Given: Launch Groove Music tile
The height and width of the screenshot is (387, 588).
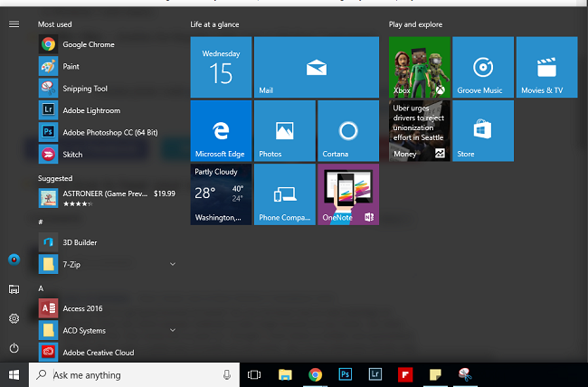Looking at the screenshot, I should tap(483, 67).
